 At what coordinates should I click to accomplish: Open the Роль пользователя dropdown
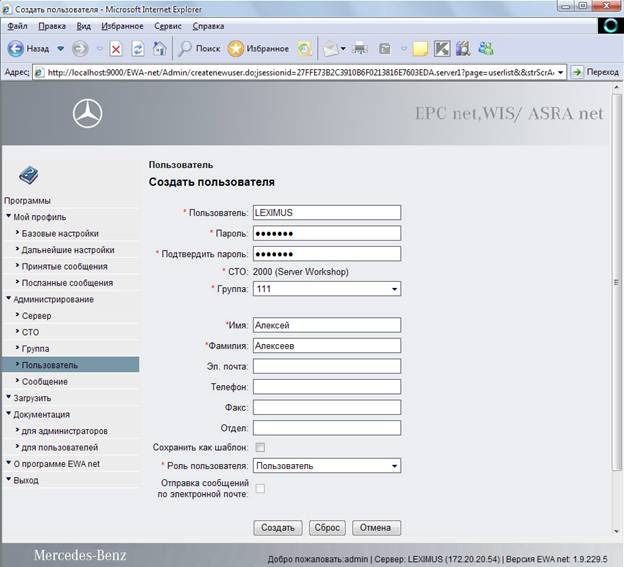(x=327, y=466)
